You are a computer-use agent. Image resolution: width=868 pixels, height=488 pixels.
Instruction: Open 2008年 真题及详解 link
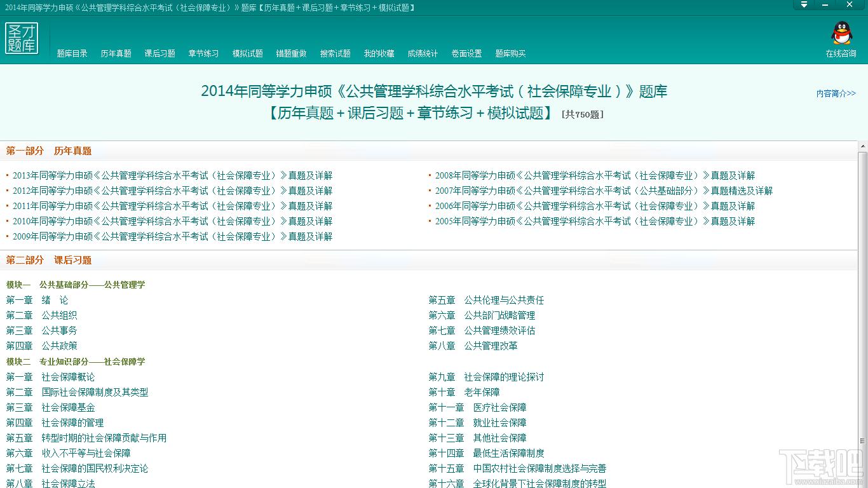595,176
